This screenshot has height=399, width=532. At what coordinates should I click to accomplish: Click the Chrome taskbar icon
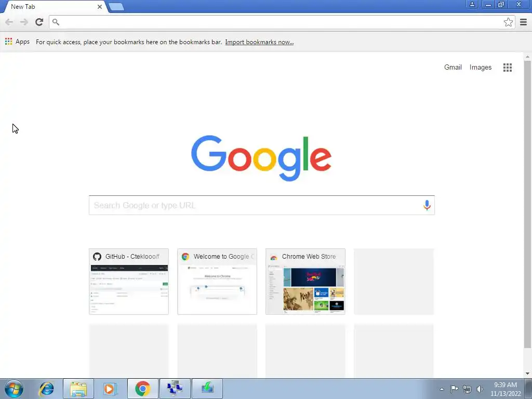pyautogui.click(x=143, y=389)
